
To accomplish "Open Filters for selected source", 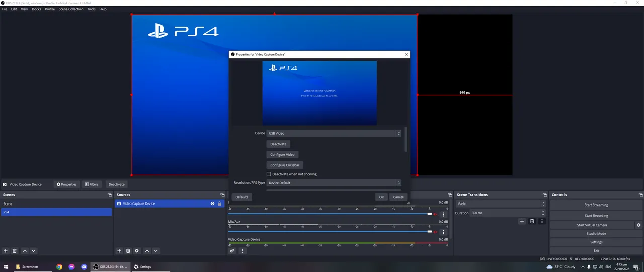I will [91, 184].
